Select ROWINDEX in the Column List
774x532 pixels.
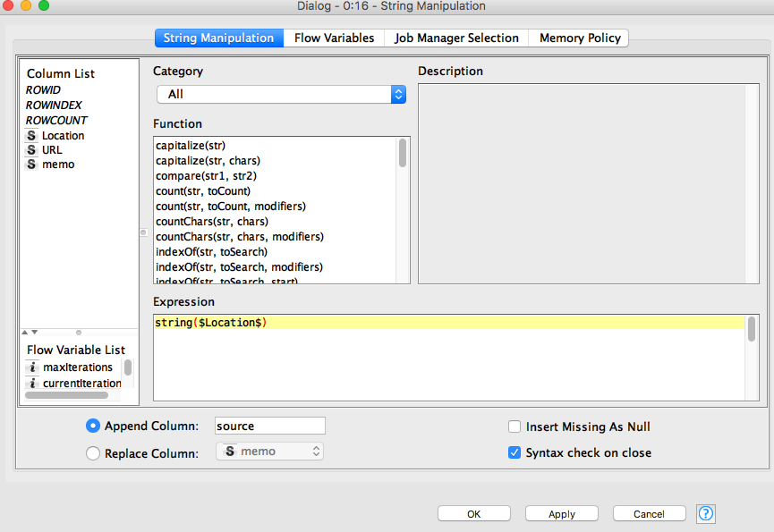coord(54,106)
